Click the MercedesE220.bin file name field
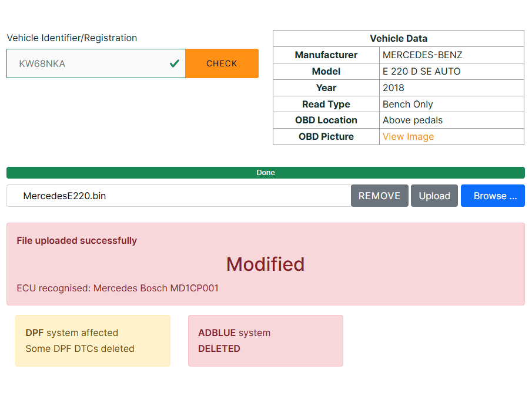Viewport: 532px width, 393px height. click(x=176, y=196)
